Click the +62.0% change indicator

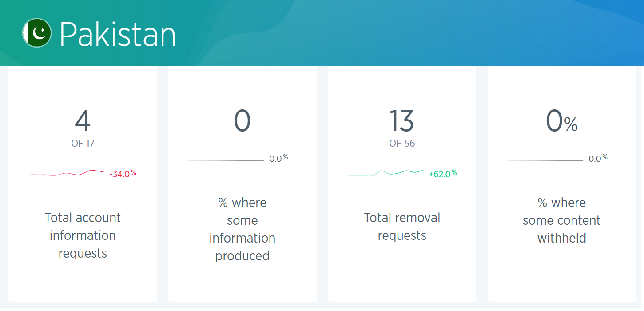[442, 174]
